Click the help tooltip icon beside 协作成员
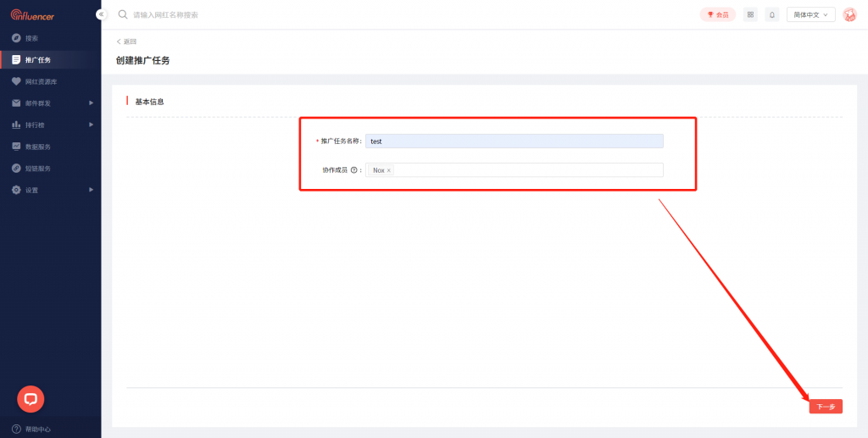This screenshot has height=438, width=868. point(354,170)
